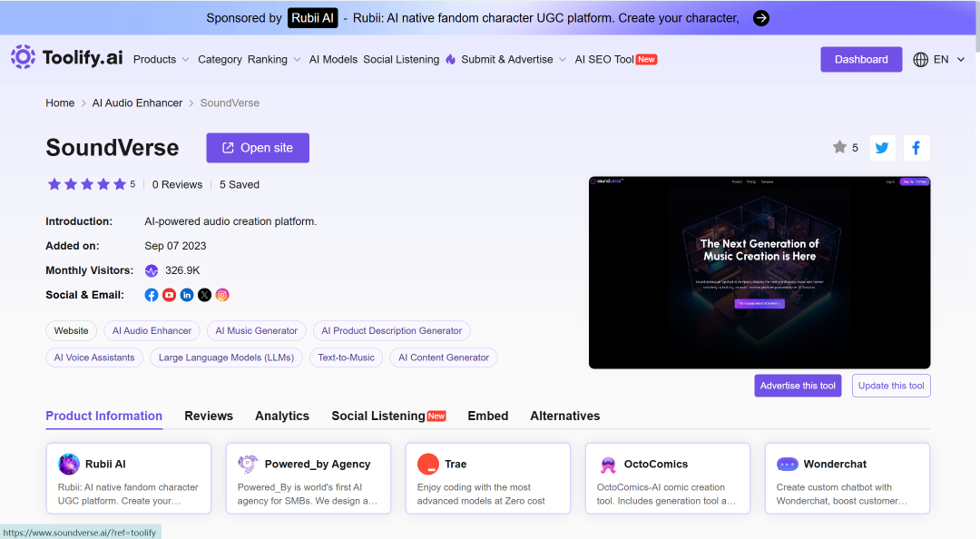Click the AI Music Generator tag
This screenshot has width=980, height=539.
click(x=256, y=331)
